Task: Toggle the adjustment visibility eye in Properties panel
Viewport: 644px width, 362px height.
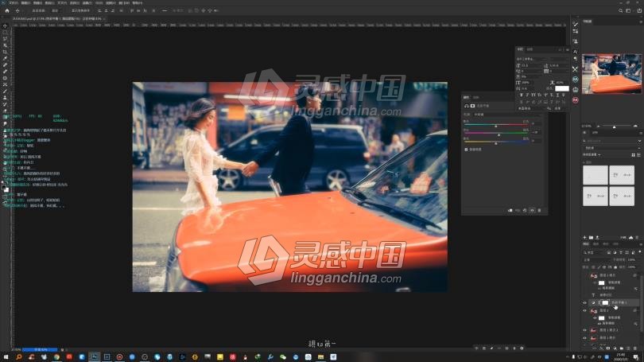Action: [x=532, y=210]
